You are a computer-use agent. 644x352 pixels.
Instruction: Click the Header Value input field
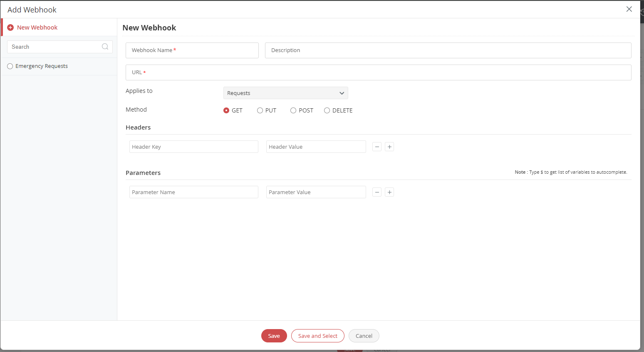pos(316,146)
